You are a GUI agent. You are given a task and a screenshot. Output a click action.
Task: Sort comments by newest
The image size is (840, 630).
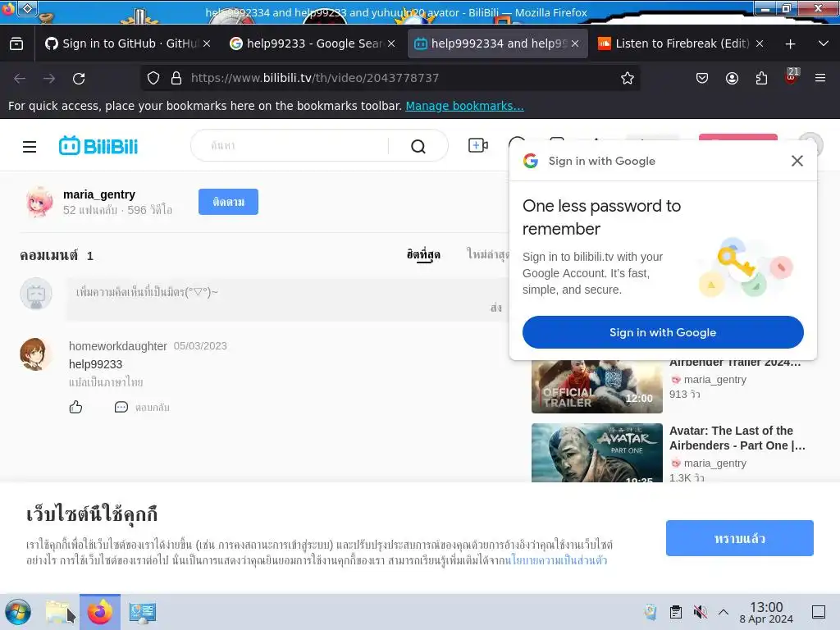[486, 254]
